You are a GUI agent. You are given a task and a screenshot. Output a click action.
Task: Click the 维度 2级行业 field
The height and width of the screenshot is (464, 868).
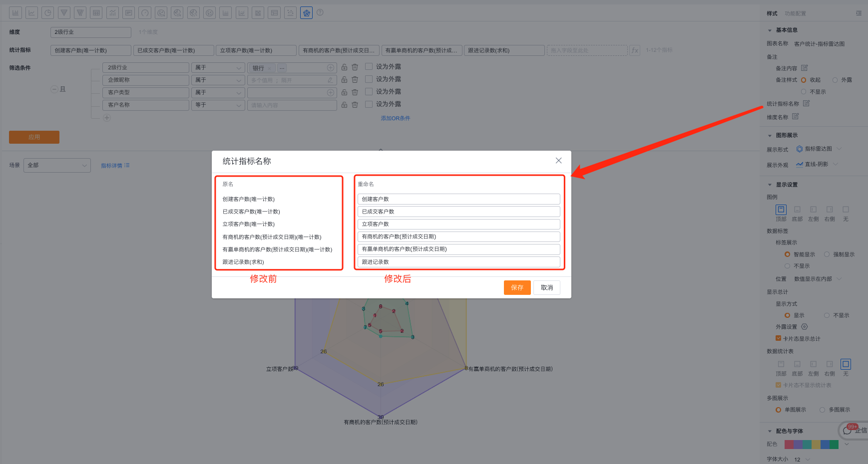(91, 32)
